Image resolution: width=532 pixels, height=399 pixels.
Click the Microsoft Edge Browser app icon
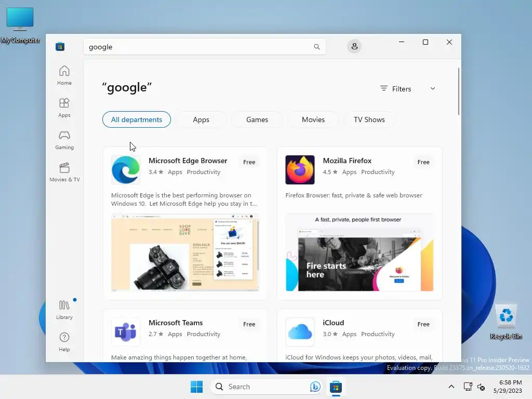click(x=126, y=170)
